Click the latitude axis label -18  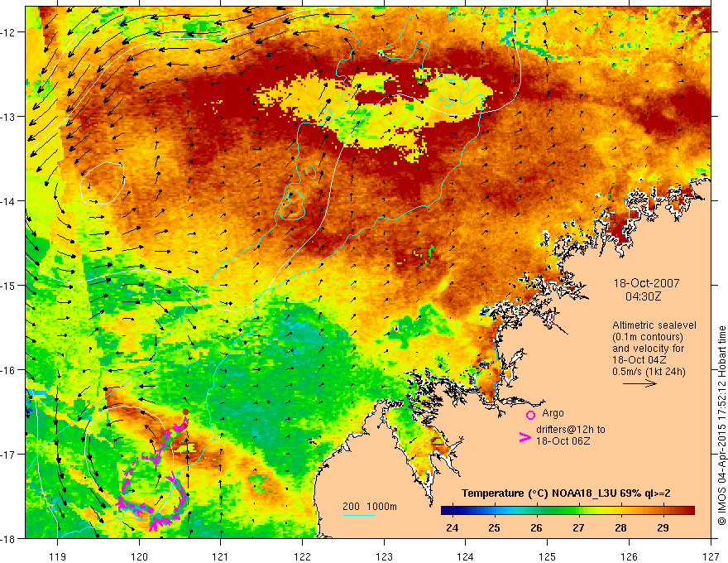pos(9,539)
